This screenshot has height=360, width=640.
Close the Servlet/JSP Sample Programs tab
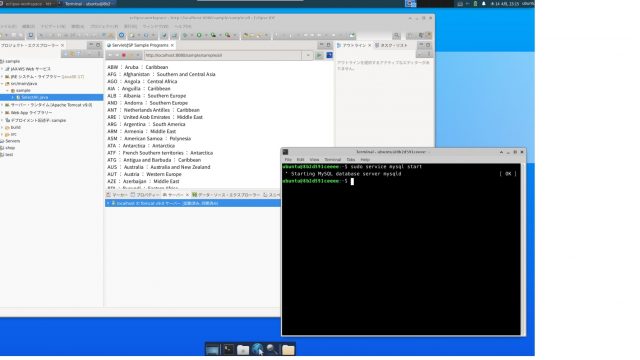(172, 45)
